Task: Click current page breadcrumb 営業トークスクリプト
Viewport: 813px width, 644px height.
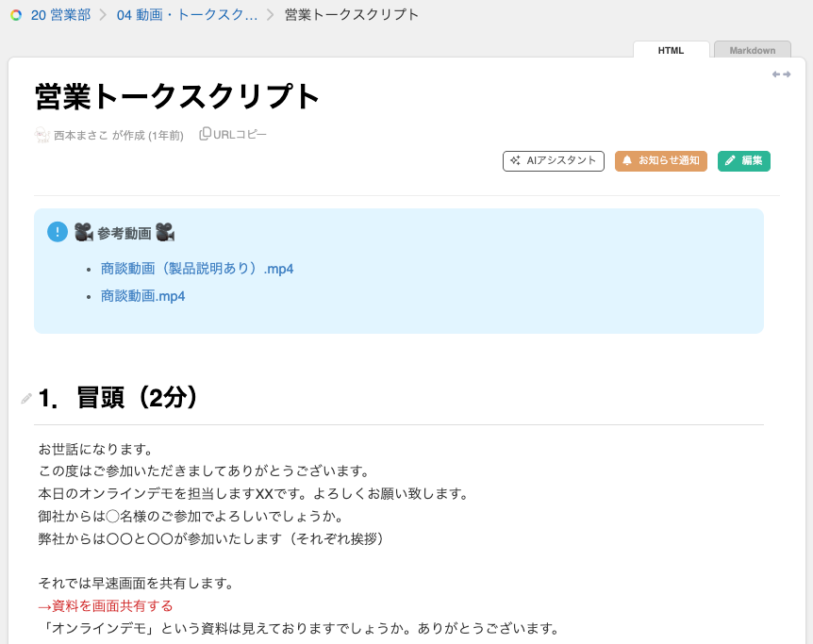Action: 352,15
